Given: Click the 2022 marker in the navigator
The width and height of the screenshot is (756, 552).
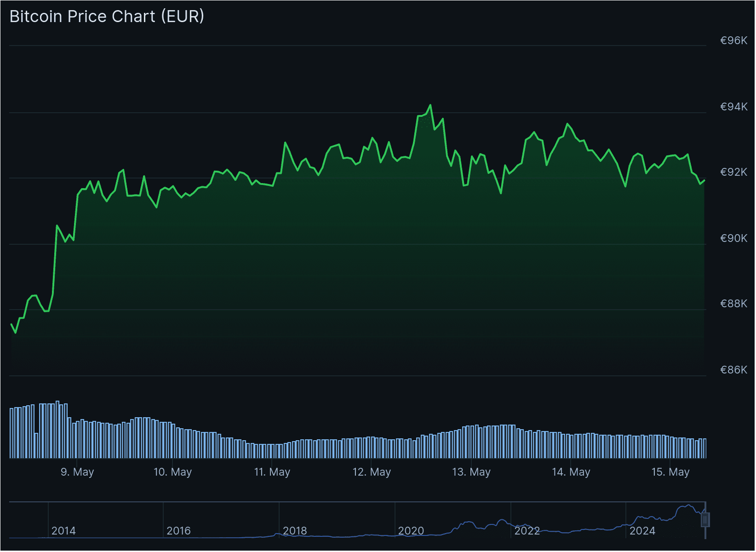Looking at the screenshot, I should point(527,531).
